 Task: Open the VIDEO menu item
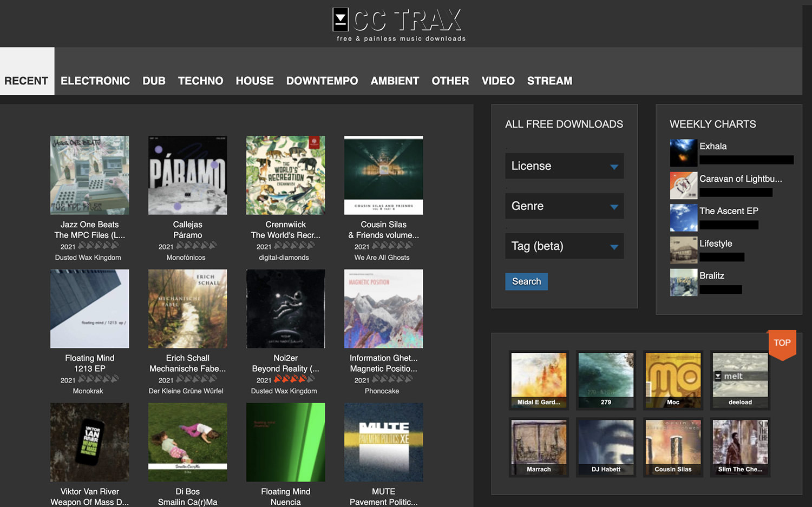pyautogui.click(x=498, y=81)
